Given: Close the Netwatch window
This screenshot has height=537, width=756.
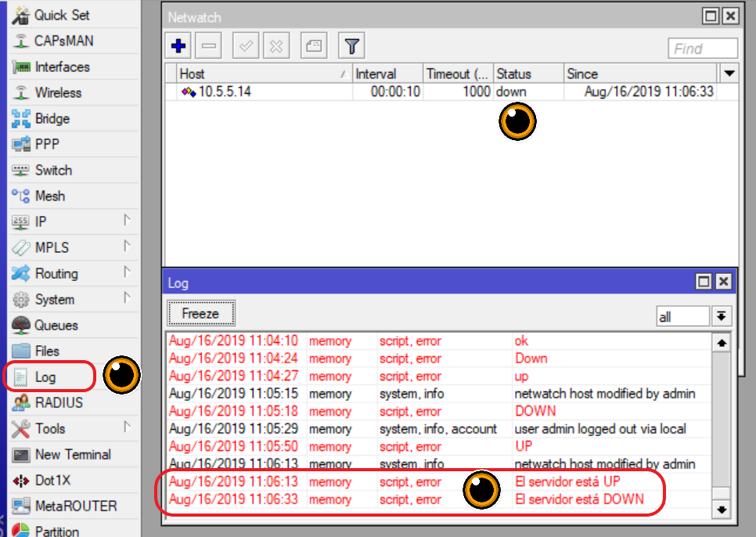Looking at the screenshot, I should pos(731,16).
